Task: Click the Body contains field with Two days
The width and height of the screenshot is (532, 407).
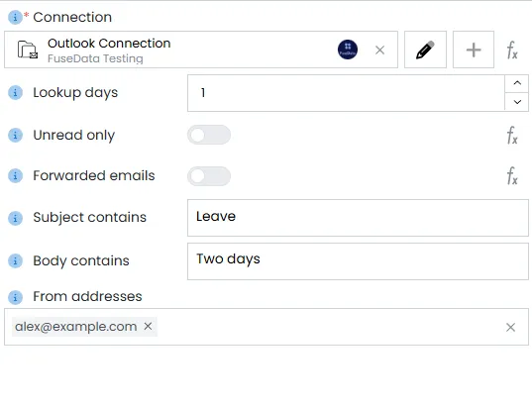Action: point(358,261)
